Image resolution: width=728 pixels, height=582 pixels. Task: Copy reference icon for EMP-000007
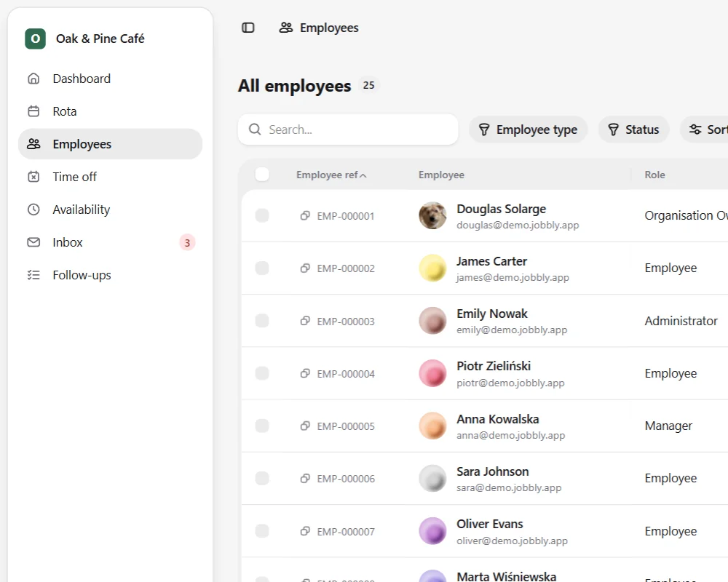(305, 531)
